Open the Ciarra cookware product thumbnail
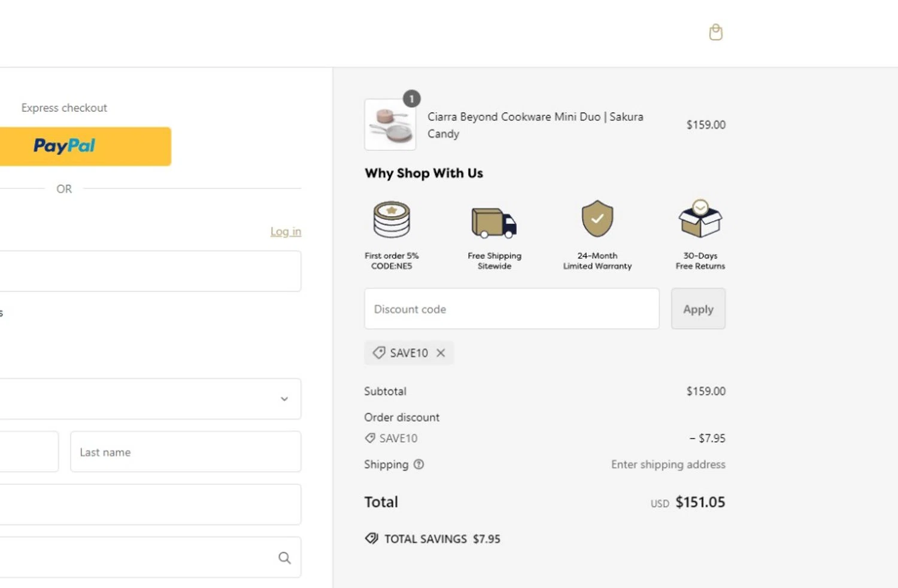 390,124
